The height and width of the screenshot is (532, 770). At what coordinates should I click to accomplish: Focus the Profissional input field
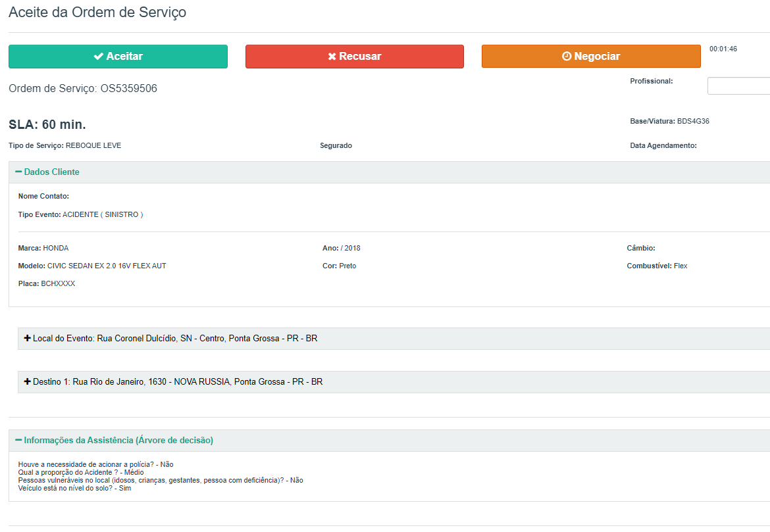738,86
